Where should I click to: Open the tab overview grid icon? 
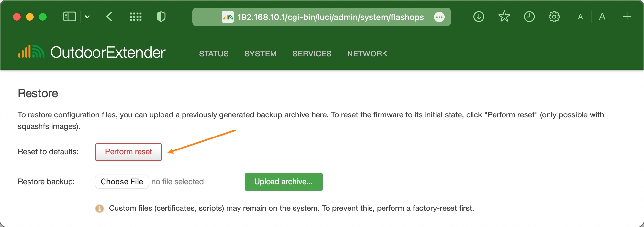point(136,17)
